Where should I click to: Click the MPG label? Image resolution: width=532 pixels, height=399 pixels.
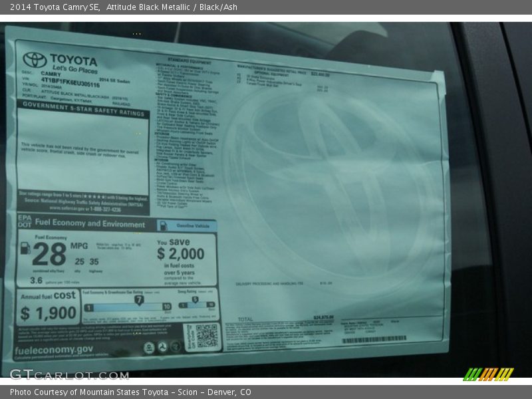(79, 246)
